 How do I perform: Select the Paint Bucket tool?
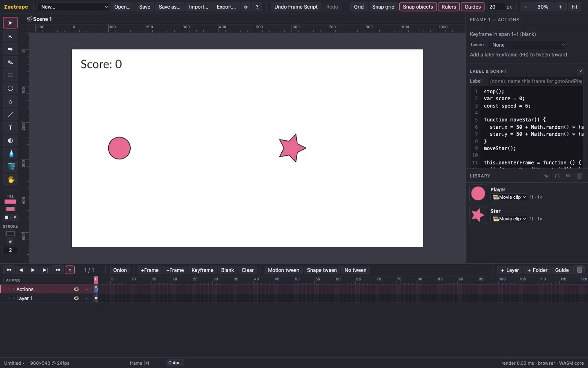coord(10,166)
